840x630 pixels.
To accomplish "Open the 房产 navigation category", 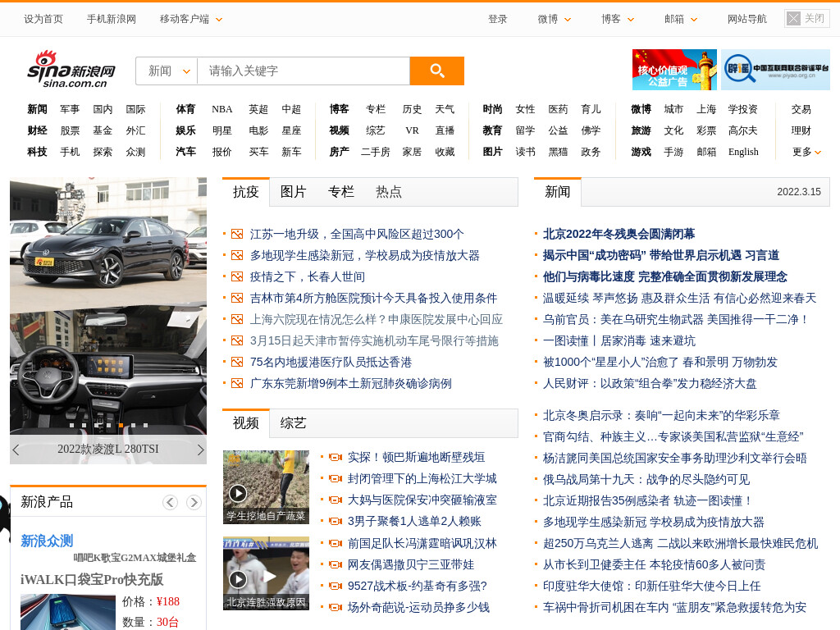I will (339, 152).
